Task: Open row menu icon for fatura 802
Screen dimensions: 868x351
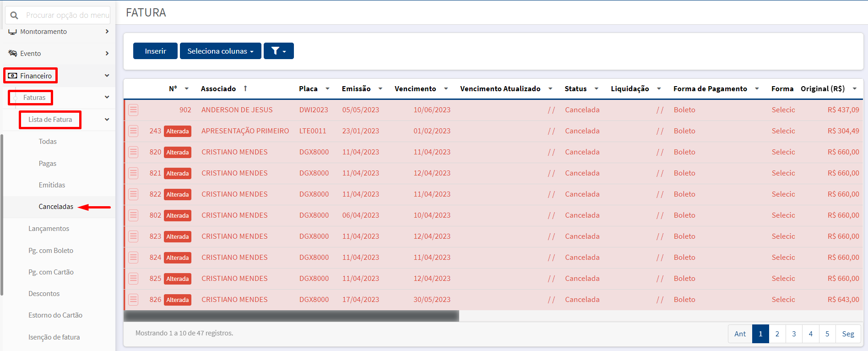Action: coord(133,215)
